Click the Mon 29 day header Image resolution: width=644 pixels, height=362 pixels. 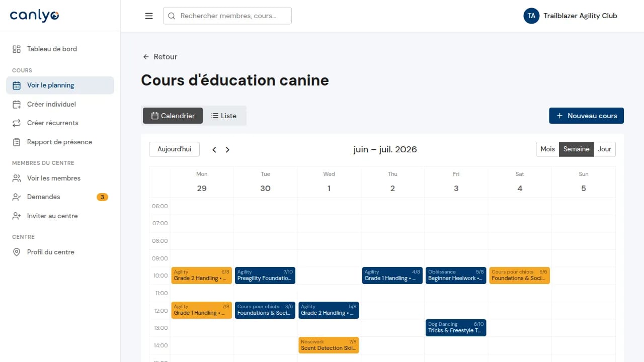[202, 182]
